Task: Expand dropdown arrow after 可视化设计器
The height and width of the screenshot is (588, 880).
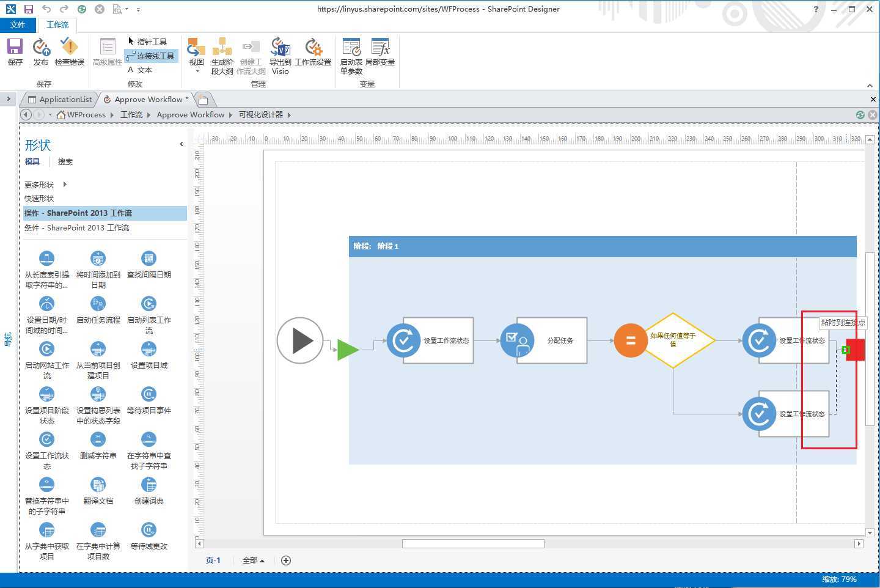Action: pyautogui.click(x=289, y=115)
